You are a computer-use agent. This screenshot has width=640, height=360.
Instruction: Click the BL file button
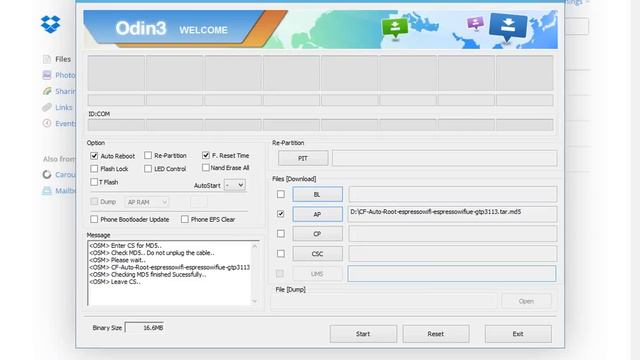318,194
